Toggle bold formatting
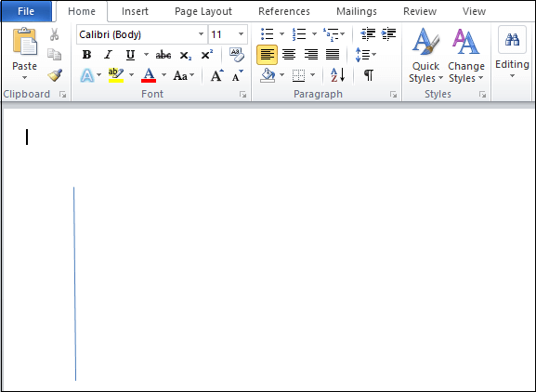This screenshot has width=536, height=392. (86, 55)
